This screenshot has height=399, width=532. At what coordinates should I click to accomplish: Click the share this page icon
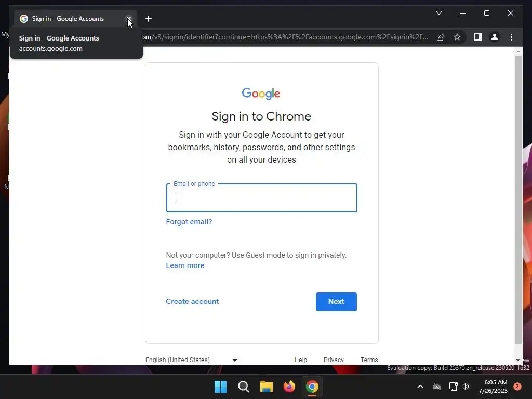pos(441,37)
